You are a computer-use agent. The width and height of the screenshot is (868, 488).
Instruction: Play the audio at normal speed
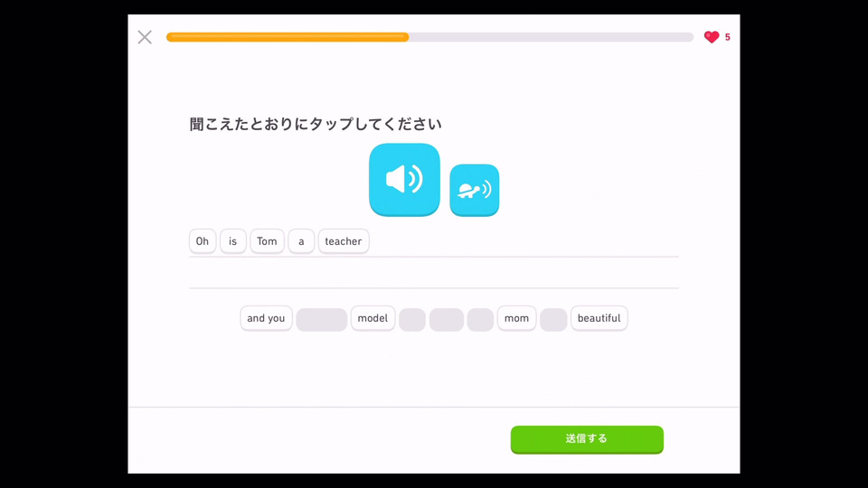coord(404,179)
